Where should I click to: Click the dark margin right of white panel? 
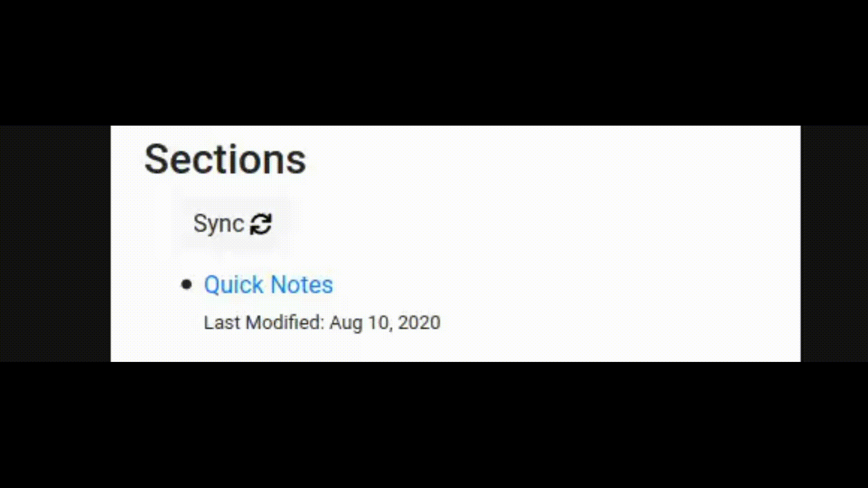point(834,244)
